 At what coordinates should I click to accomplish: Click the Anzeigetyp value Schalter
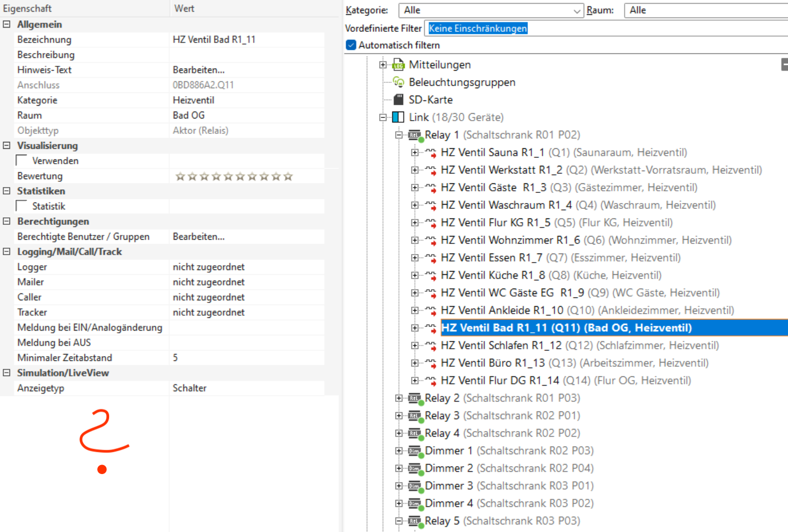190,388
